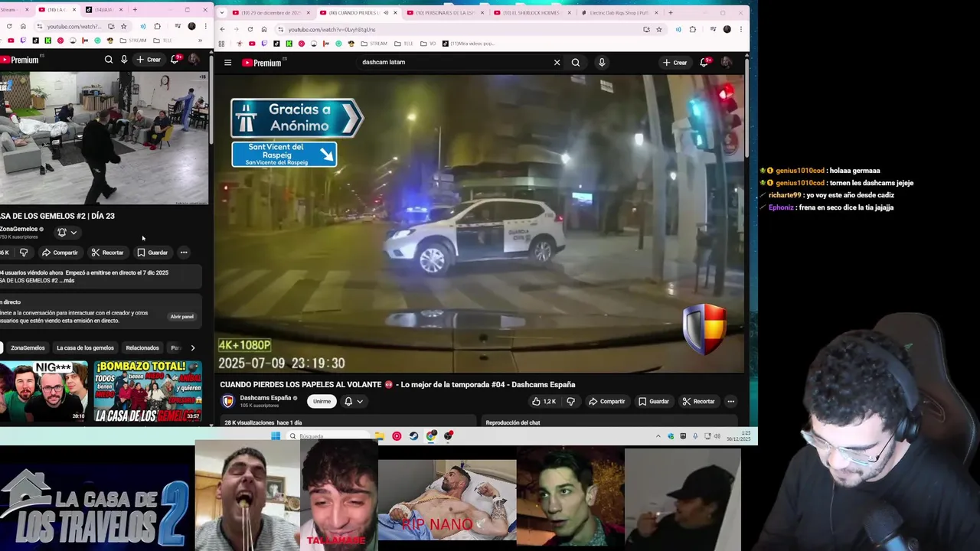The image size is (980, 551).
Task: Open extensions puzzle icon in right browser
Action: tap(693, 29)
